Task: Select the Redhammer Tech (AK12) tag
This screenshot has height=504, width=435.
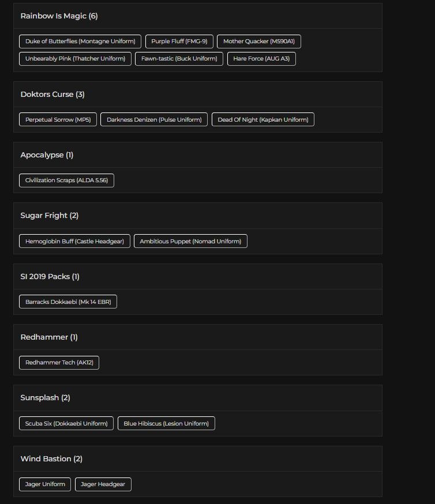Action: [x=59, y=363]
